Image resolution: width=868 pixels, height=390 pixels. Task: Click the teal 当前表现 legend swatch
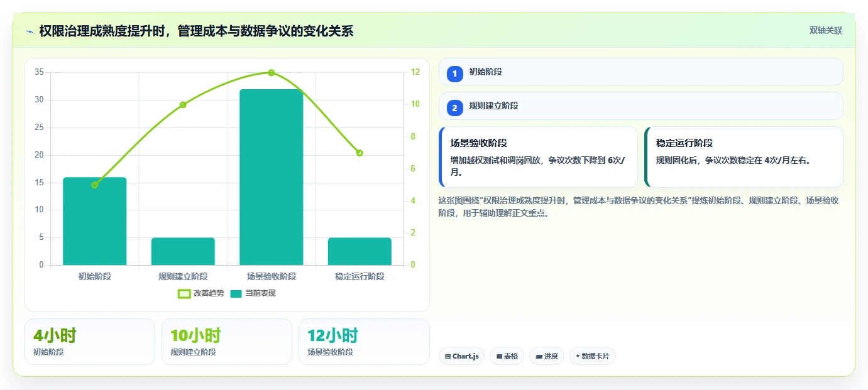(236, 293)
